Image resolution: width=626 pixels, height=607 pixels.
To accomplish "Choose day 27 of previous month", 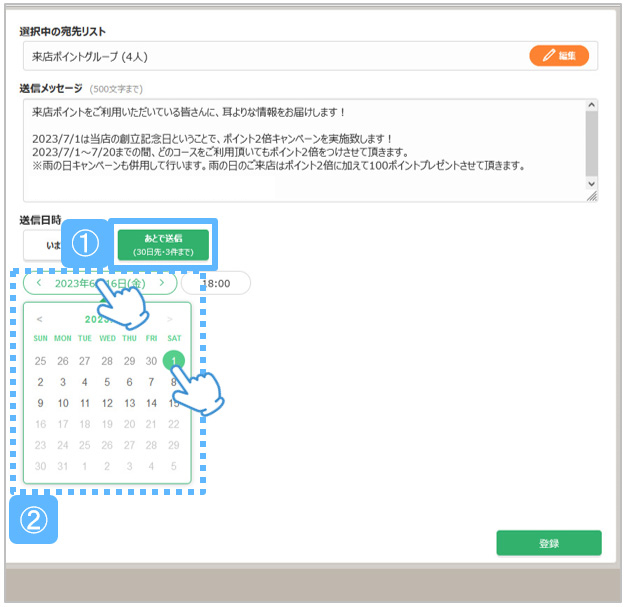I will coord(85,361).
